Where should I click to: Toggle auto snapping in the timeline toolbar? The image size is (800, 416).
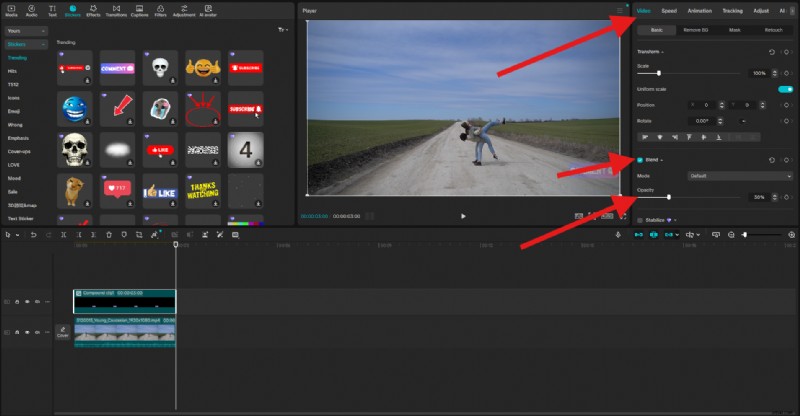click(x=654, y=235)
